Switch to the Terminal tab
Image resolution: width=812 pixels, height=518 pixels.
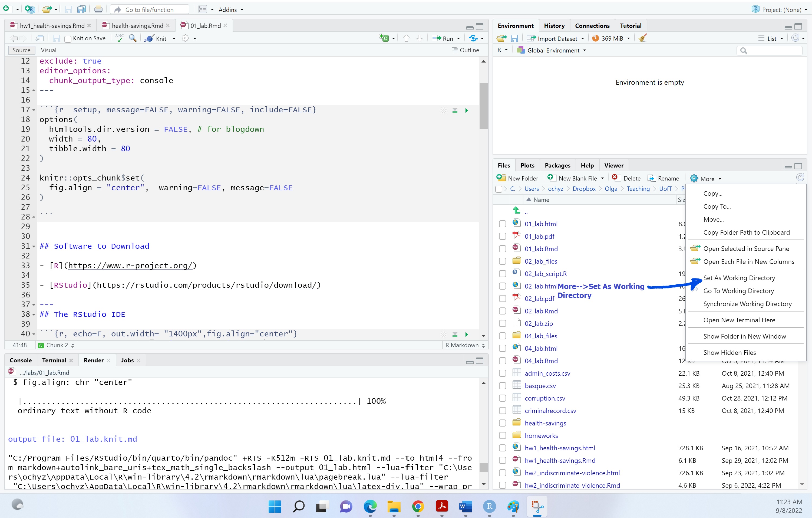point(54,360)
